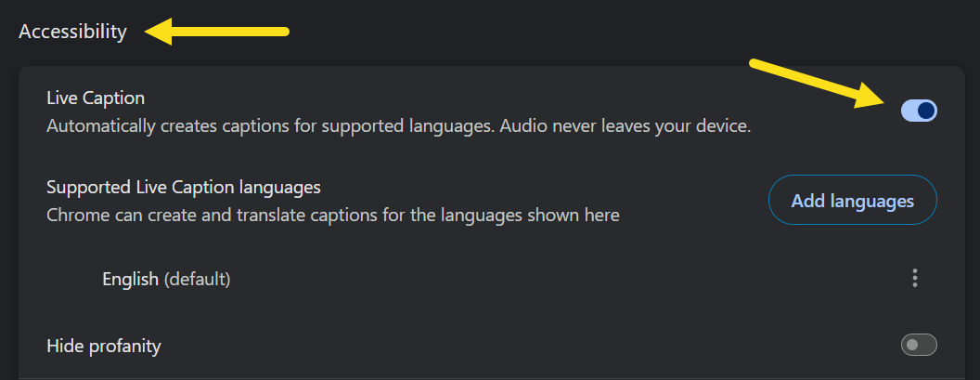Click the word "English" in the language list

tap(130, 280)
